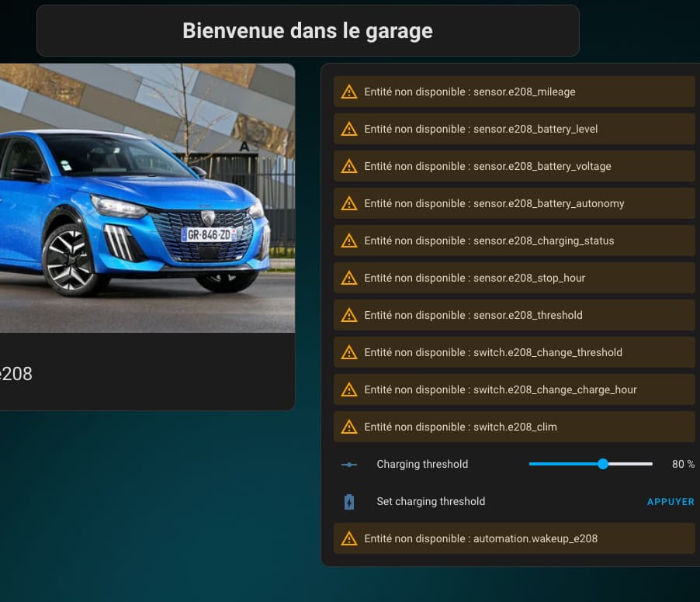Select the sensor.e208_threshold unavailable row
Image resolution: width=700 pixels, height=602 pixels.
point(514,316)
